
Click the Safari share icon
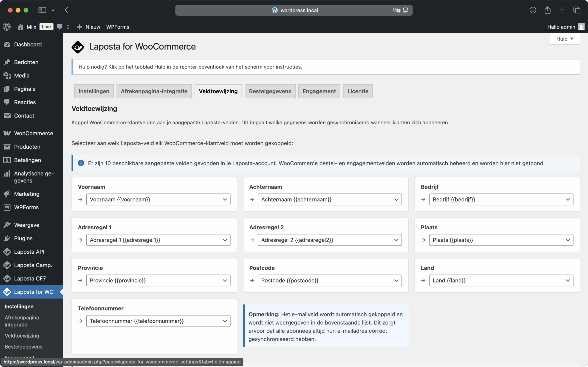pyautogui.click(x=548, y=10)
